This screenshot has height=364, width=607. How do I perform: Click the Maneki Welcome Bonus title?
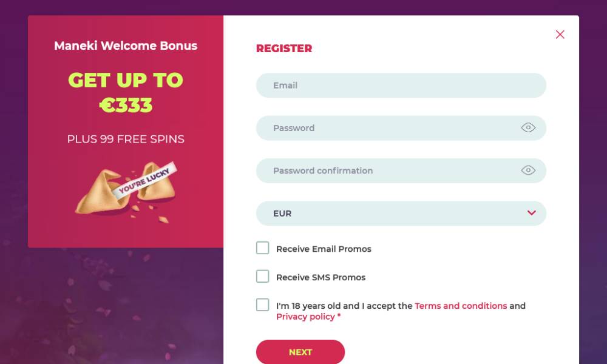pos(126,45)
